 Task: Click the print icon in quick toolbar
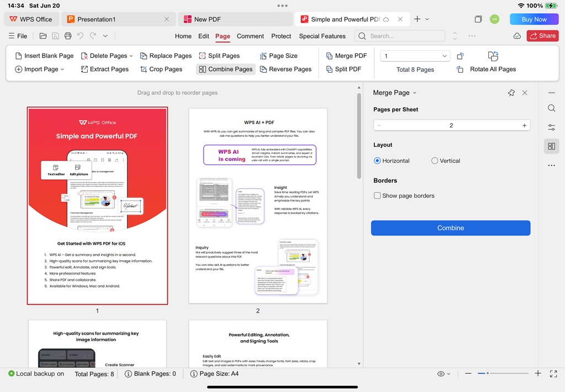click(x=68, y=36)
